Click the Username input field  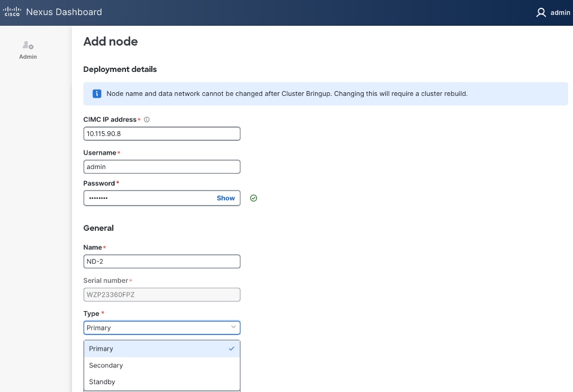click(161, 167)
